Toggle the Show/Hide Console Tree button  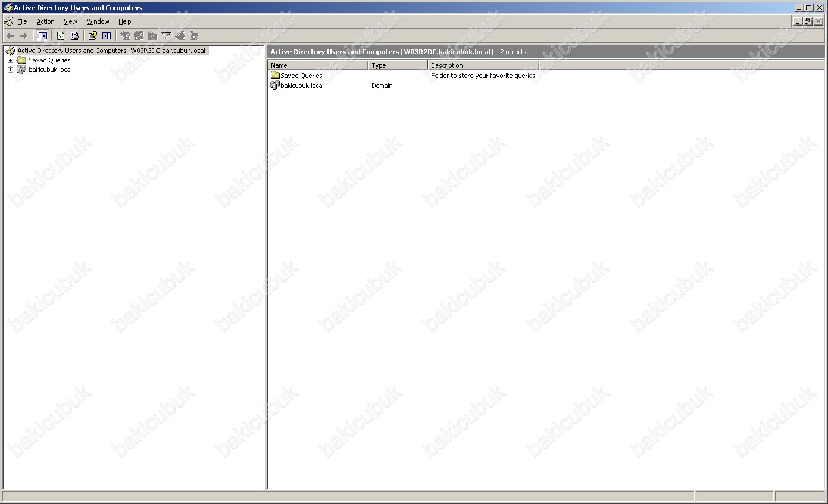click(x=43, y=36)
